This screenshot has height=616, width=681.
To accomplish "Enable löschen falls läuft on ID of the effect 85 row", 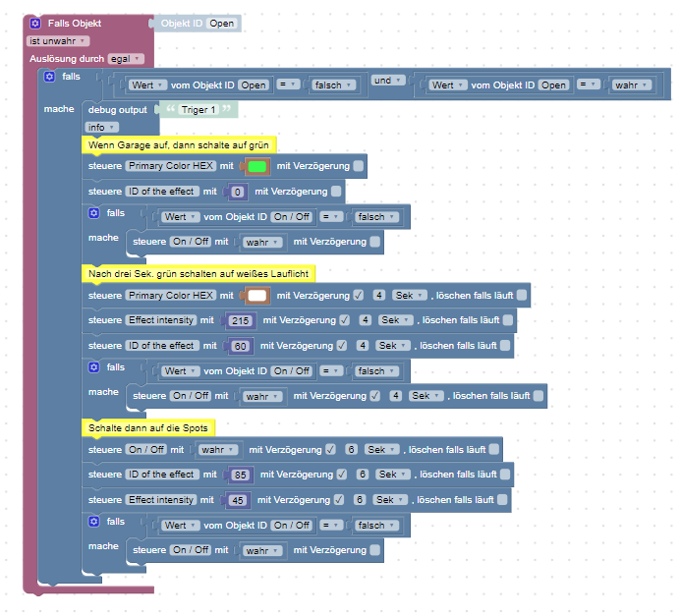I will [505, 475].
